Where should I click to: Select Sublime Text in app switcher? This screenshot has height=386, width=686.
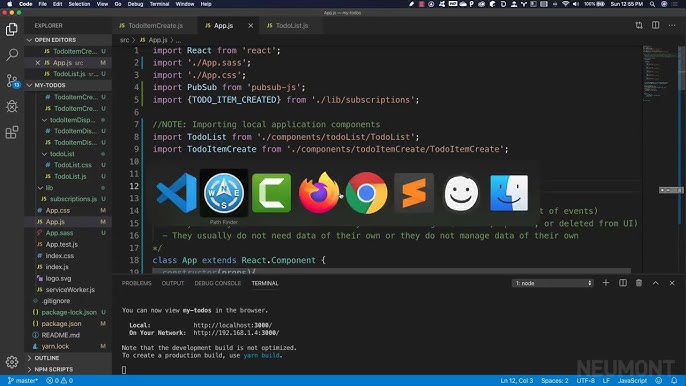coord(414,193)
